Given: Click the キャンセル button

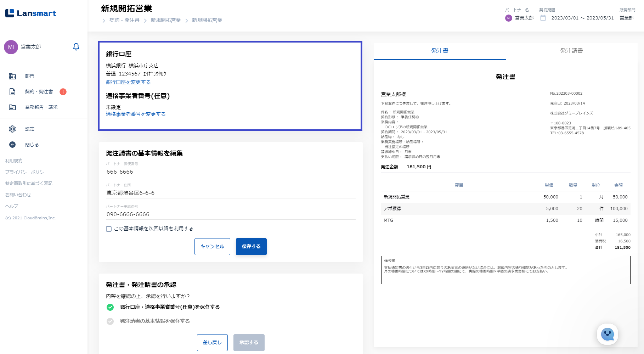Looking at the screenshot, I should (212, 247).
